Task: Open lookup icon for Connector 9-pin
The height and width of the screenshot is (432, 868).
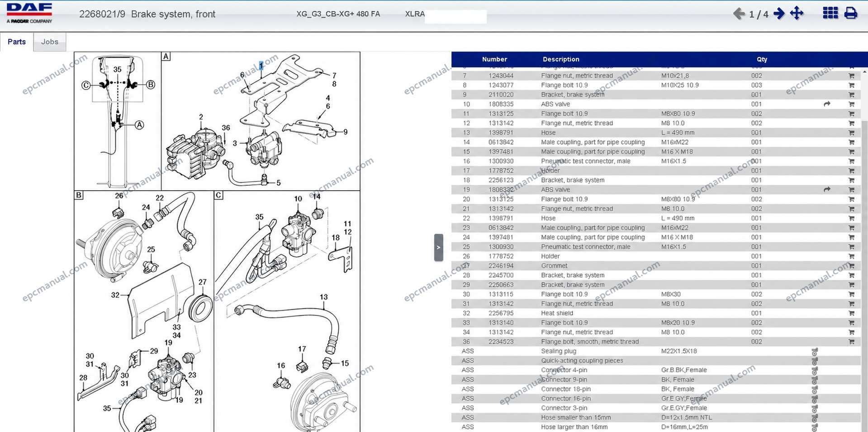Action: (x=815, y=380)
